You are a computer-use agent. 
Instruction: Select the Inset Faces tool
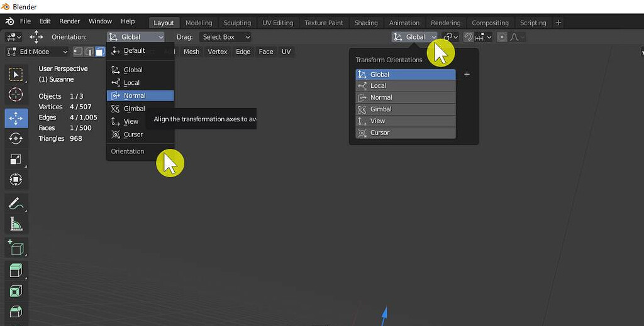pyautogui.click(x=16, y=291)
